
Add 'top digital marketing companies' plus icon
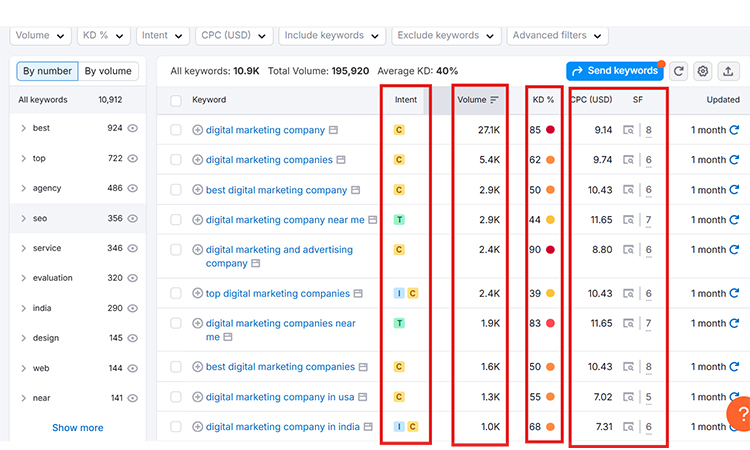click(x=198, y=293)
